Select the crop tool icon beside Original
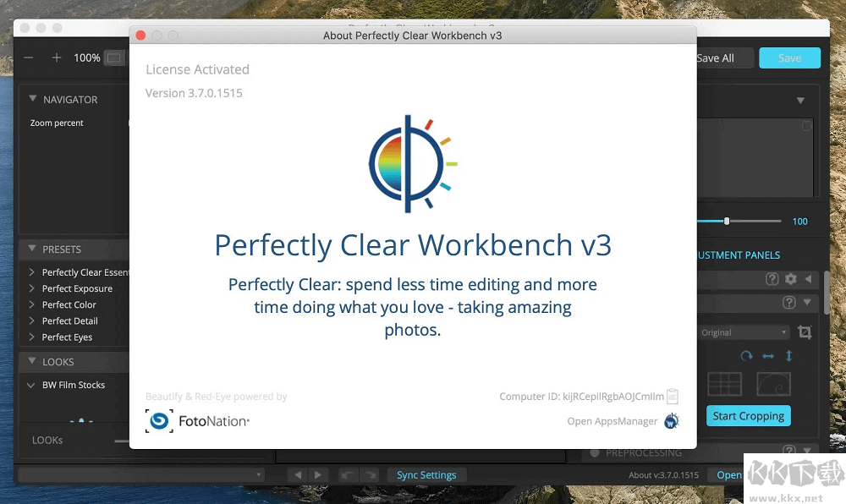846x504 pixels. coord(805,332)
